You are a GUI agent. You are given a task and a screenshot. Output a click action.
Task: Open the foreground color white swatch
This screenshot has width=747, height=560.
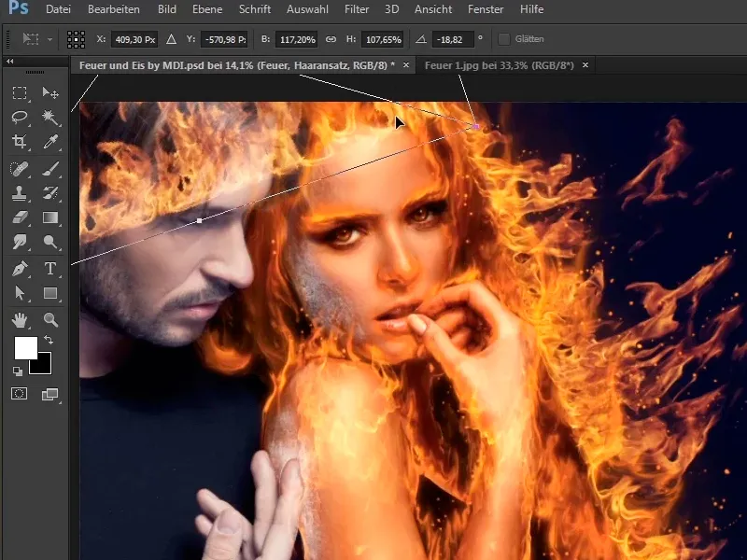[24, 346]
